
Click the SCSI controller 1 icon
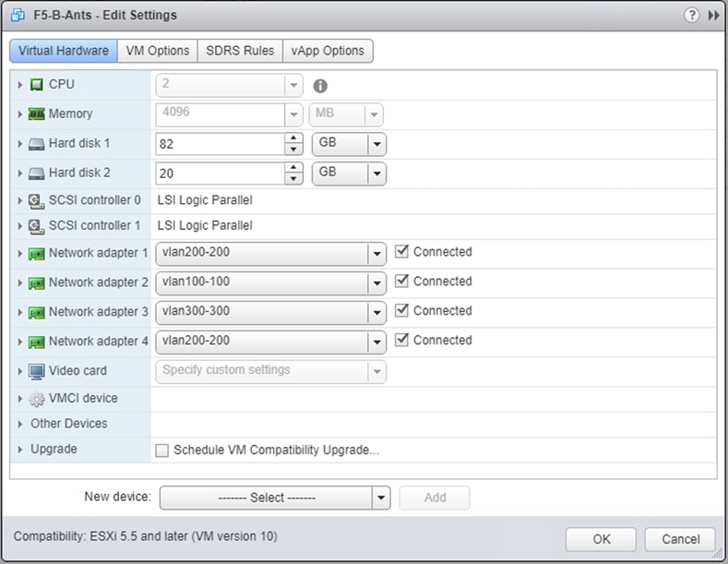[37, 226]
